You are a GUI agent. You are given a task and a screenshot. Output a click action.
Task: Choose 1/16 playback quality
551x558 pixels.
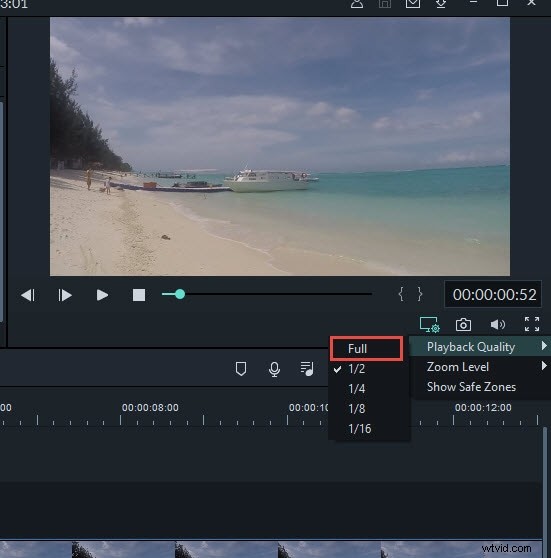click(369, 428)
